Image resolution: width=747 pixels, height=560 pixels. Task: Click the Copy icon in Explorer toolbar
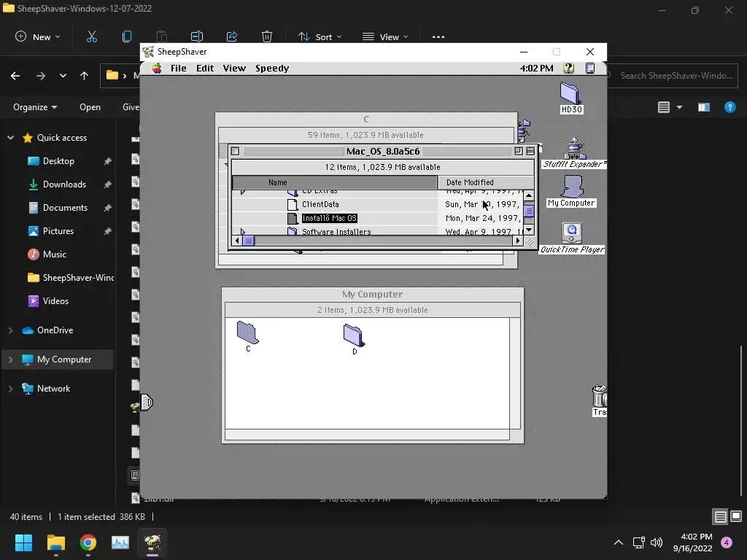point(127,36)
